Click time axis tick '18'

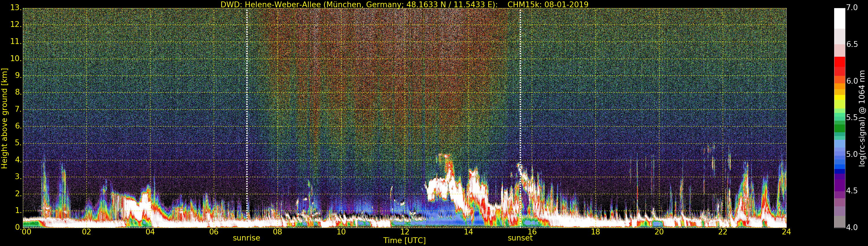coord(596,232)
